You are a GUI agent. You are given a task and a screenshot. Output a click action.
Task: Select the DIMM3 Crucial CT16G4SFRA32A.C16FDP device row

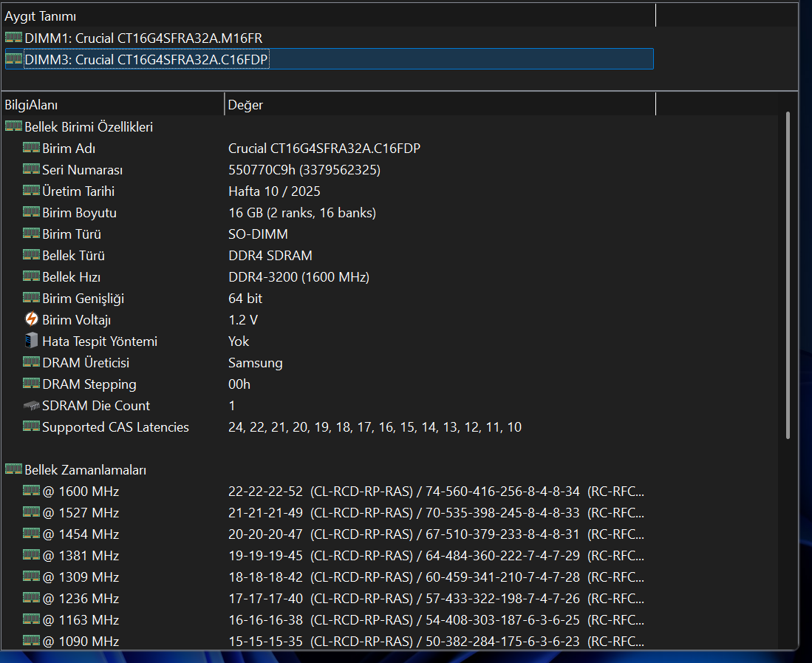coord(330,59)
